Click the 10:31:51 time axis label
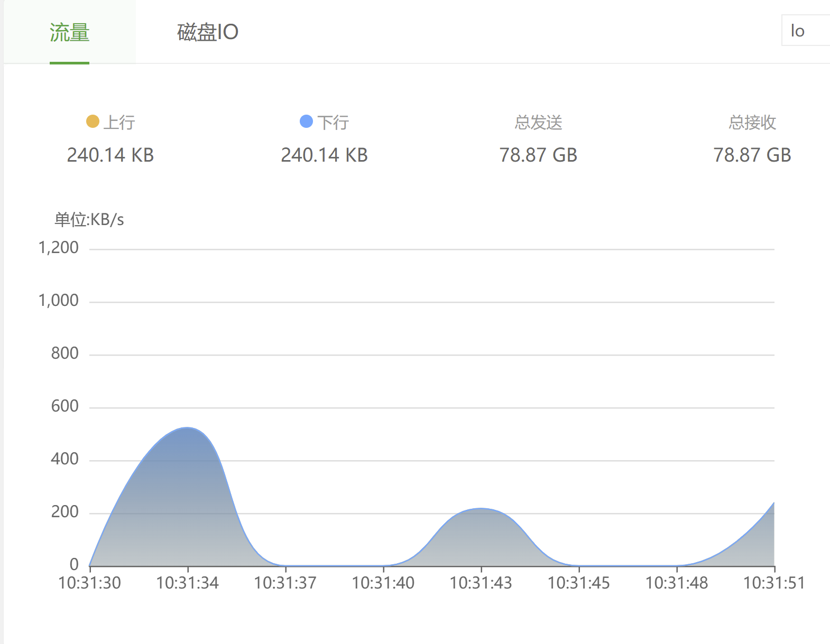 [774, 583]
